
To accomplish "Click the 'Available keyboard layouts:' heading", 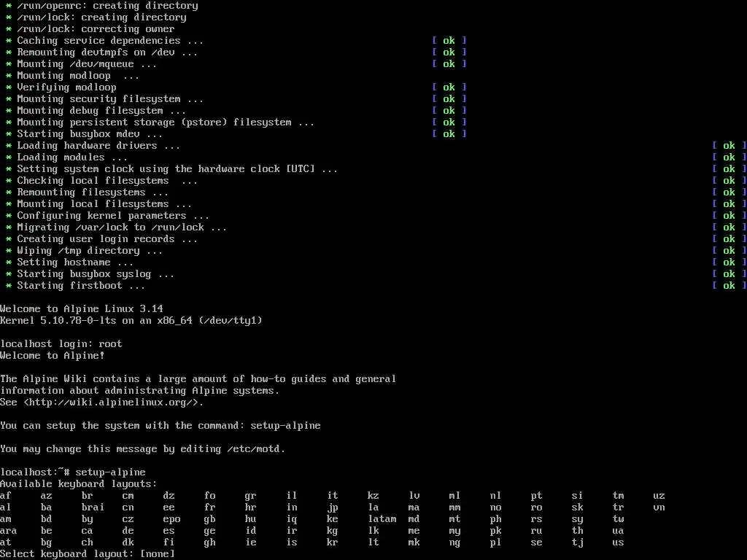I will coord(79,484).
